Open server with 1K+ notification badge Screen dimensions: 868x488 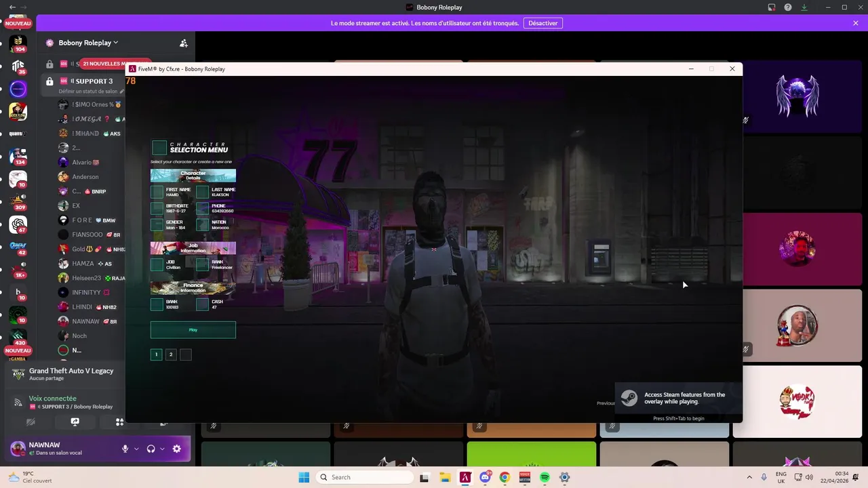tap(18, 270)
